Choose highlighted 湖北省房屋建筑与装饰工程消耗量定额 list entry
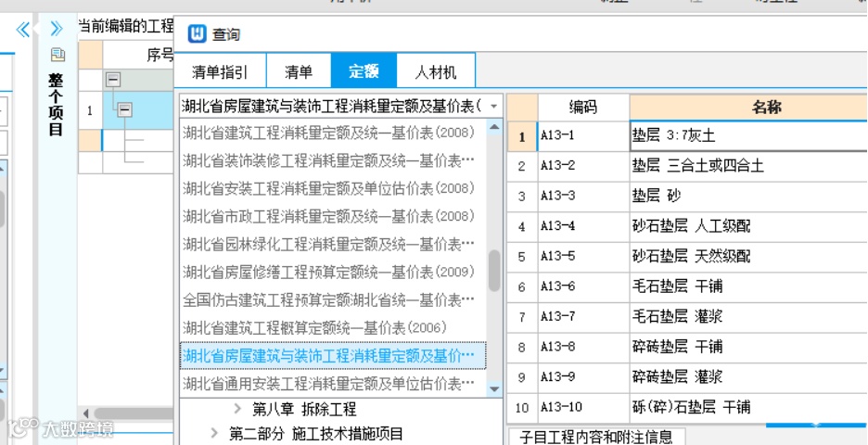 333,355
